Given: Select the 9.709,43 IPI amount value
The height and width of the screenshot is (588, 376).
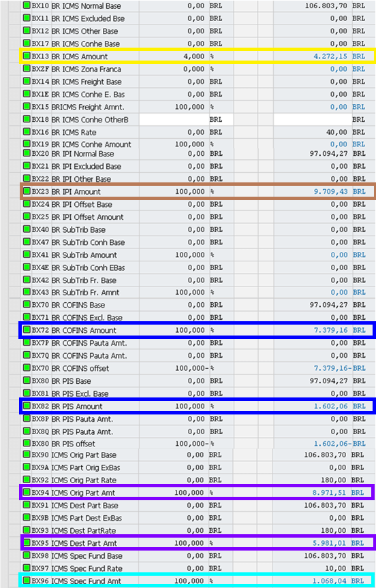Looking at the screenshot, I should coord(330,192).
